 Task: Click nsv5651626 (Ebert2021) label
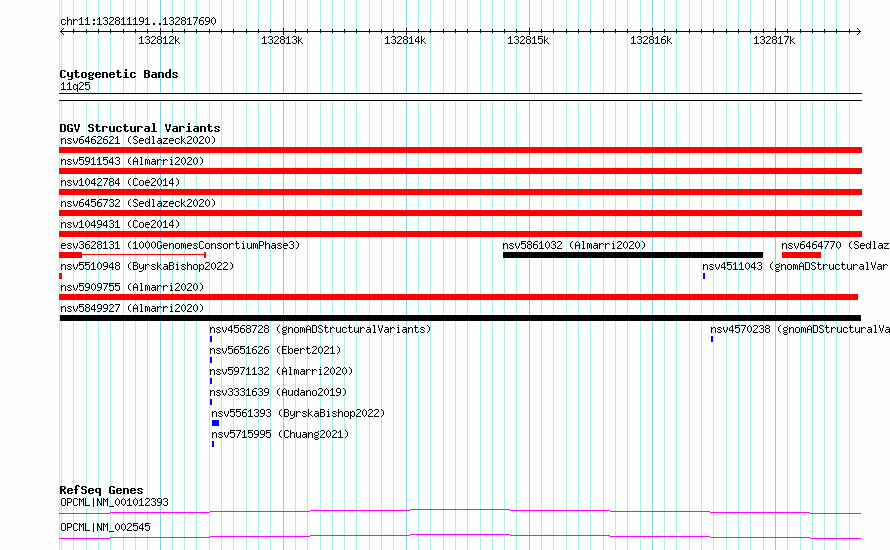pos(275,350)
